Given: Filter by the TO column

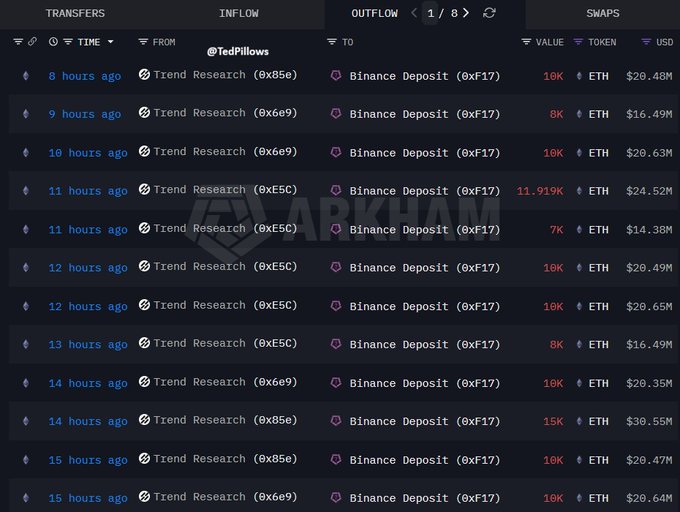Looking at the screenshot, I should (332, 42).
